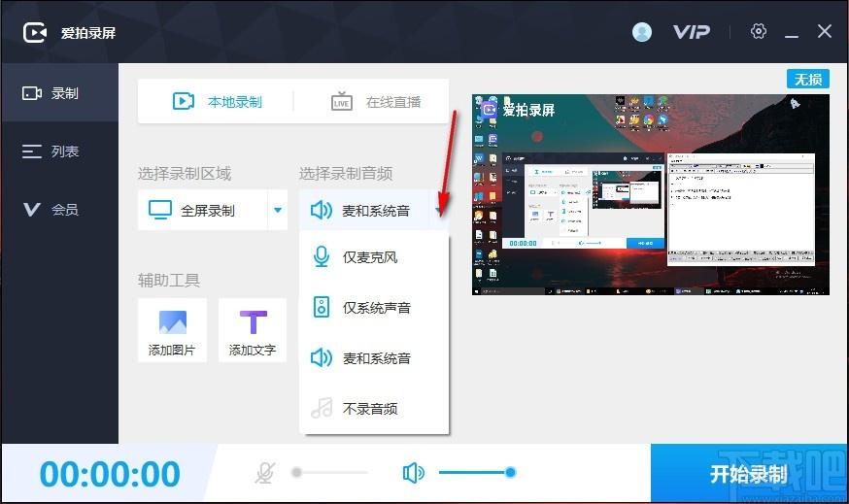
Task: Click the screen preview thumbnail
Action: pyautogui.click(x=650, y=195)
